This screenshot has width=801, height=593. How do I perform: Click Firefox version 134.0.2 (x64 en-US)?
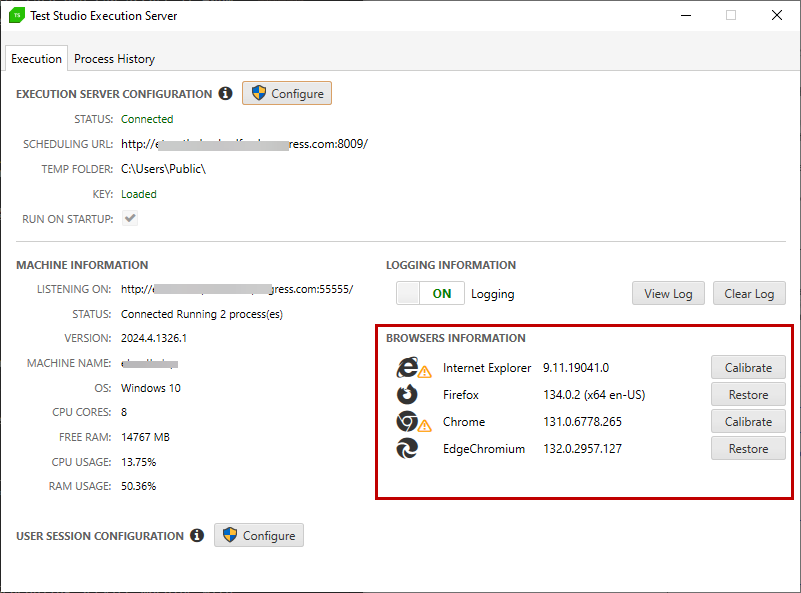point(594,395)
